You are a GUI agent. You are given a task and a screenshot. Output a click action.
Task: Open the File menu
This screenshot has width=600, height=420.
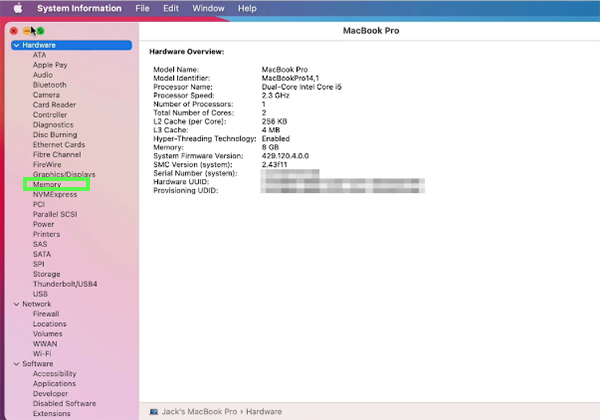(x=142, y=8)
